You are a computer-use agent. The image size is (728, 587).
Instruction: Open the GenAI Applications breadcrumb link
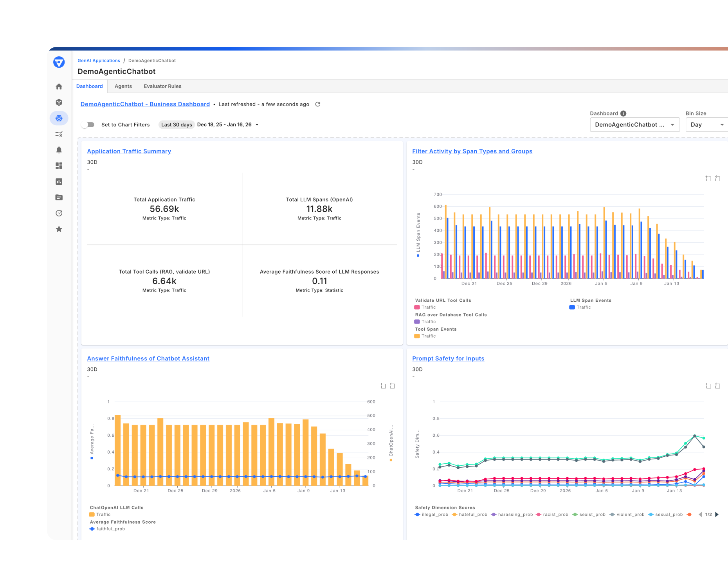[x=99, y=60]
